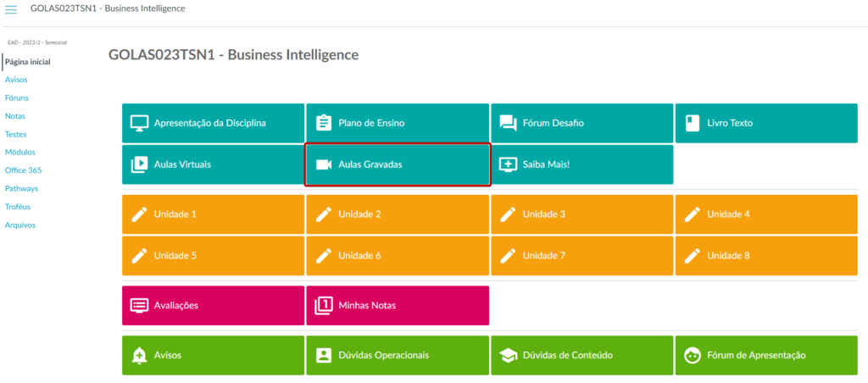
Task: Click the clipboard icon for Plano de Ensino
Action: (x=323, y=123)
